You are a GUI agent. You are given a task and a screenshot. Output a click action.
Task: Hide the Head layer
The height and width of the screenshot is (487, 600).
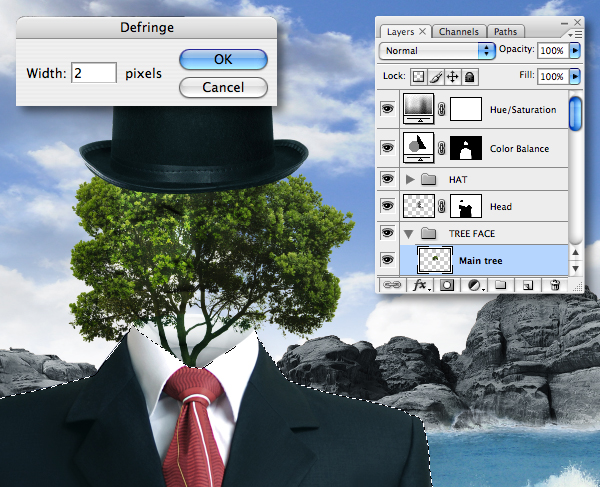(x=388, y=206)
